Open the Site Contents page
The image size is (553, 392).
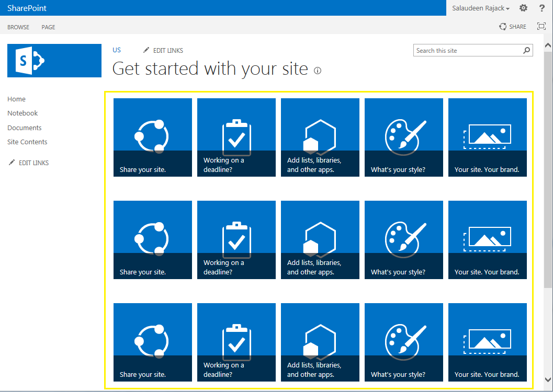click(27, 142)
